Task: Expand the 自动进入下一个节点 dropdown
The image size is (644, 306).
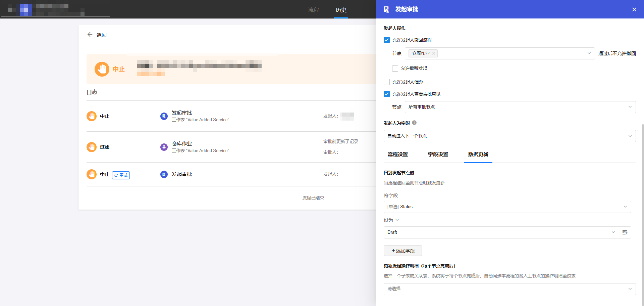Action: pyautogui.click(x=509, y=136)
